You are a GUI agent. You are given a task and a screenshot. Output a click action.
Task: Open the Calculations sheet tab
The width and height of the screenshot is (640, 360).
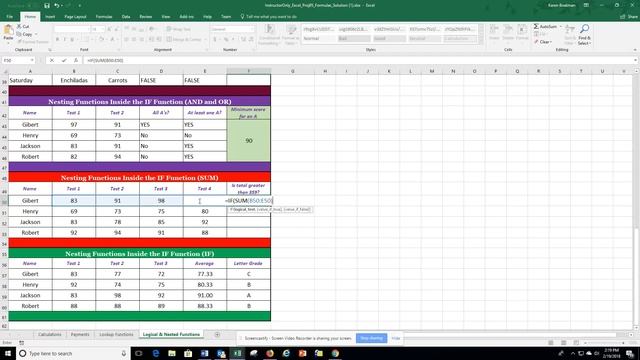[x=49, y=335]
